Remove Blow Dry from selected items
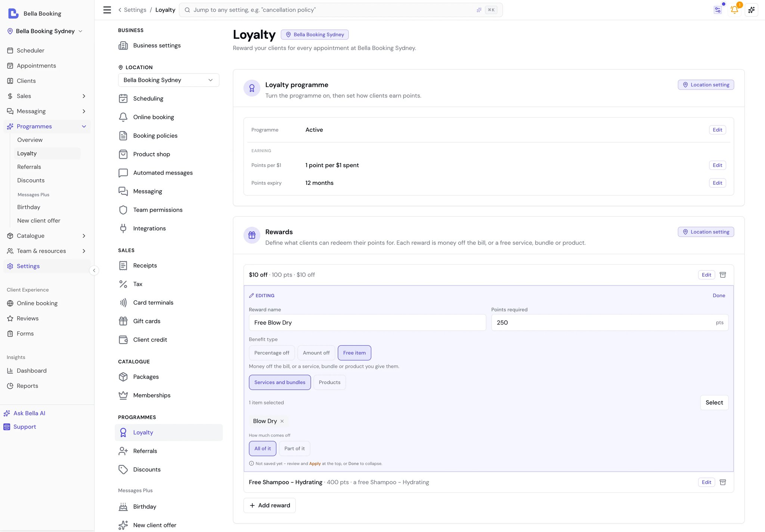This screenshot has width=765, height=532. point(282,421)
